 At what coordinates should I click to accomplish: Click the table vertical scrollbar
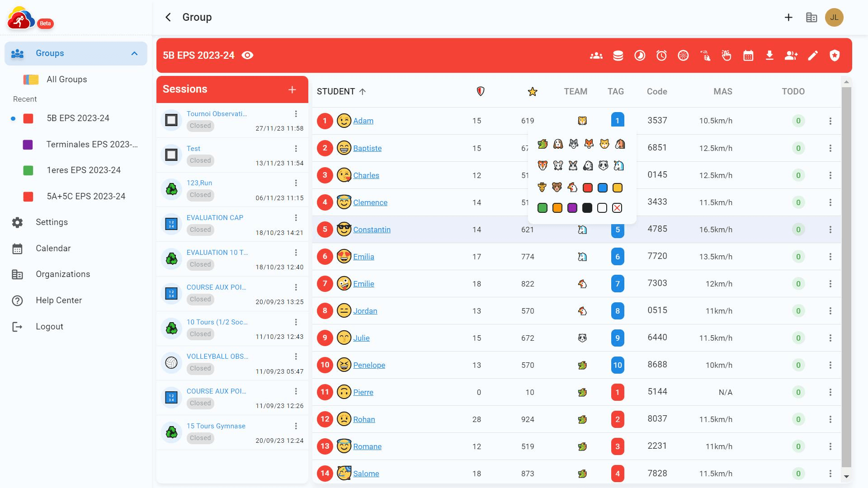(846, 277)
